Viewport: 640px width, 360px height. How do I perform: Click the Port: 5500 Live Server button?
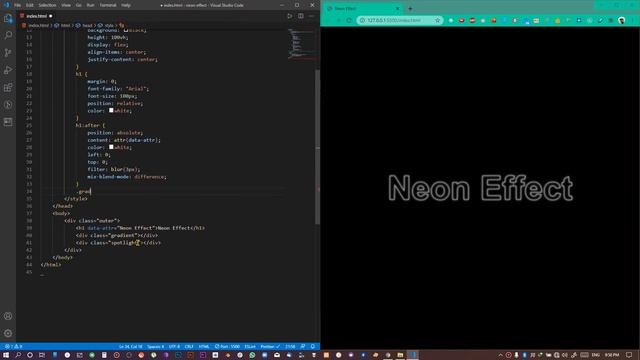click(227, 347)
